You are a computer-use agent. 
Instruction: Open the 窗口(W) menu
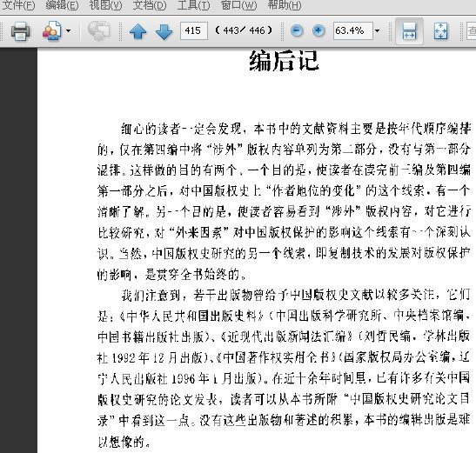click(238, 5)
